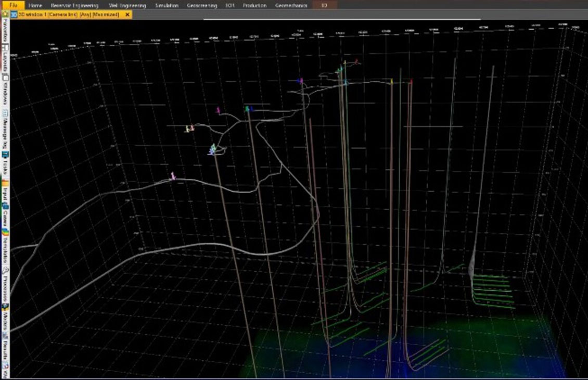Go to the Simulation tab

pyautogui.click(x=167, y=5)
